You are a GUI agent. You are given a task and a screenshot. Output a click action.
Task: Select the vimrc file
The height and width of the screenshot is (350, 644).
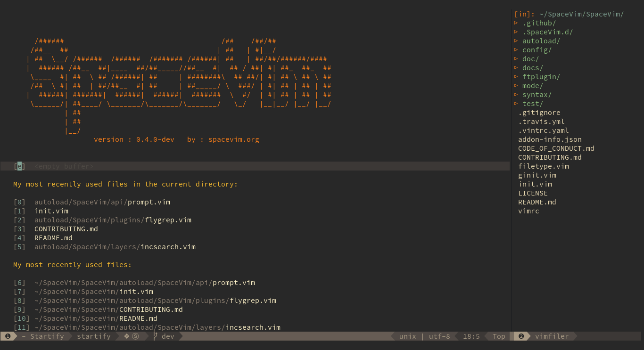coord(528,211)
